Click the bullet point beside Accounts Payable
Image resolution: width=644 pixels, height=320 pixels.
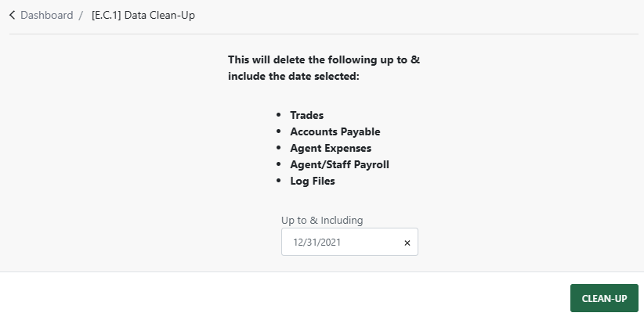coord(279,131)
